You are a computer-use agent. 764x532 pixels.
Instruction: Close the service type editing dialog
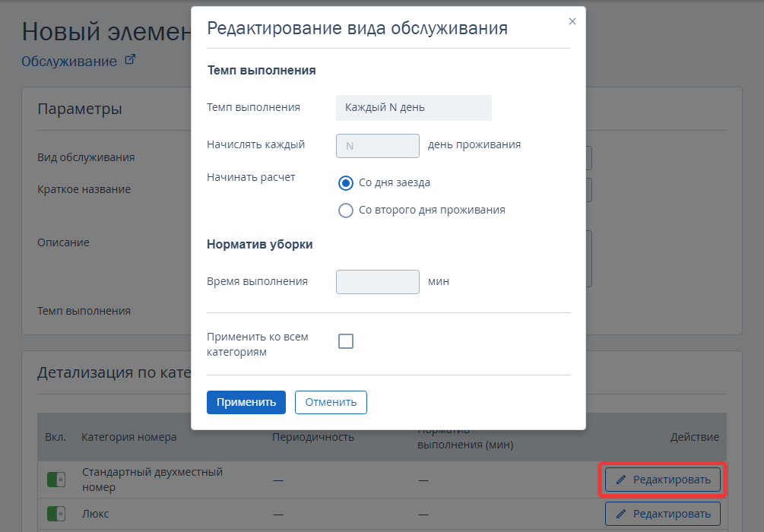[x=572, y=21]
